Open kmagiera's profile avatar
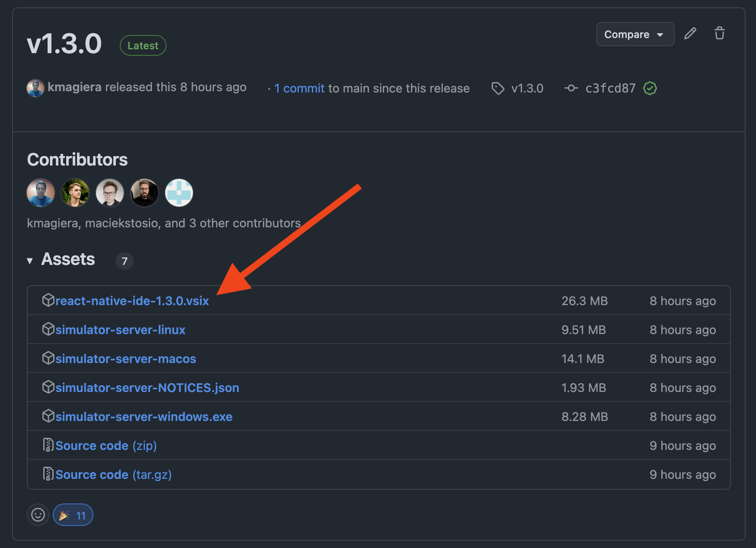This screenshot has height=548, width=756. 35,88
